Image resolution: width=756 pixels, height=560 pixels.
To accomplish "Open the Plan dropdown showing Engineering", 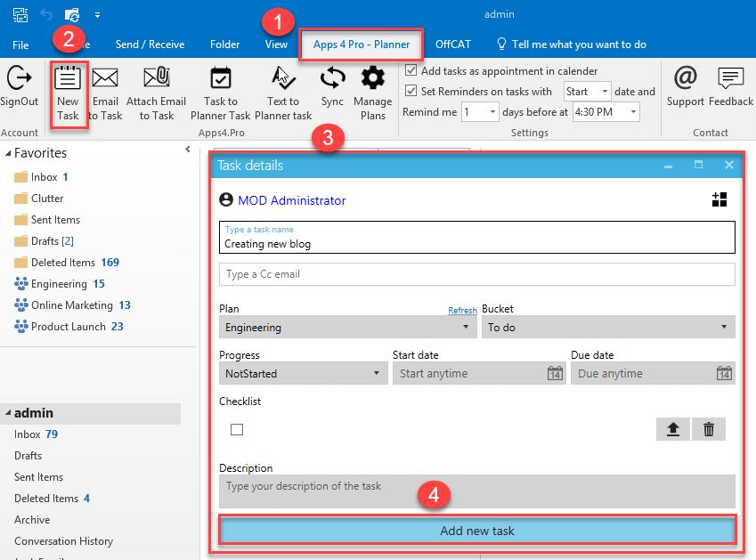I will coord(347,327).
